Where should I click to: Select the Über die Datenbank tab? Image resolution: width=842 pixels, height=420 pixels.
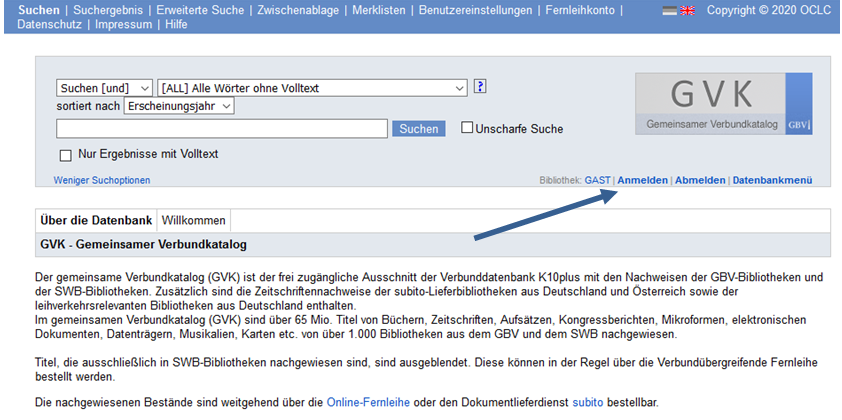(96, 221)
